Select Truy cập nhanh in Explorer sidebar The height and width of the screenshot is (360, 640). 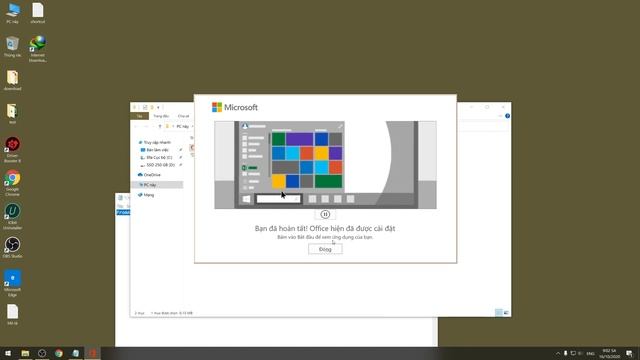pyautogui.click(x=157, y=142)
